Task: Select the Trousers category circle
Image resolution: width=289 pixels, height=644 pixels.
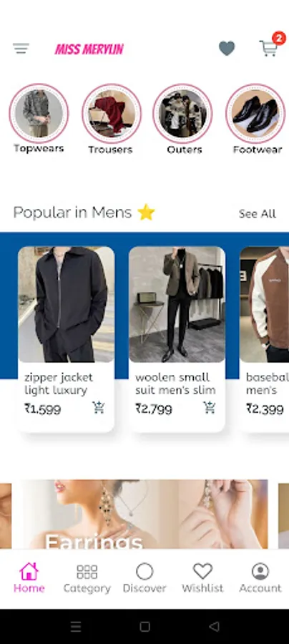Action: [x=112, y=113]
